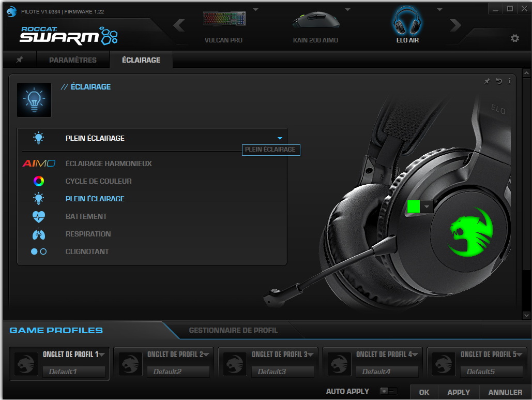Image resolution: width=532 pixels, height=400 pixels.
Task: Select the Respiration lungs icon
Action: point(38,234)
